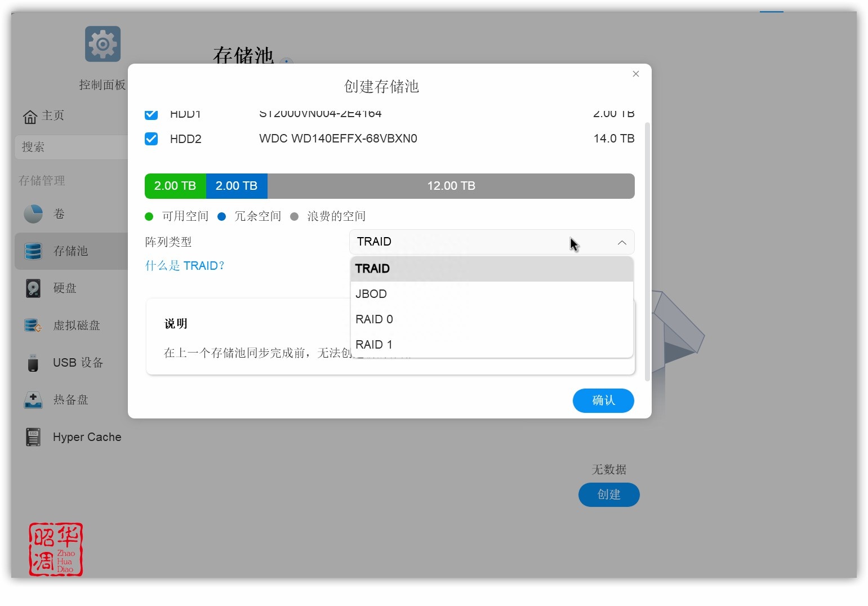Image resolution: width=868 pixels, height=606 pixels.
Task: Open the 硬盘 sidebar label
Action: (x=65, y=288)
